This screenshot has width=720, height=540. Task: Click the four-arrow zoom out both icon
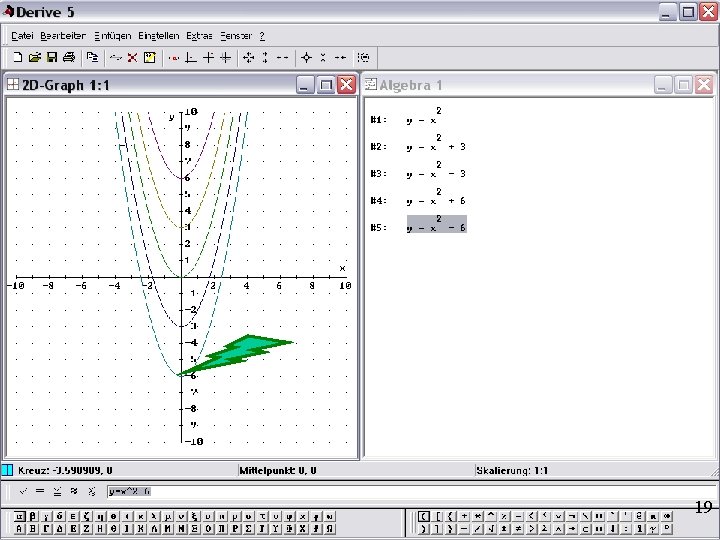coord(248,57)
